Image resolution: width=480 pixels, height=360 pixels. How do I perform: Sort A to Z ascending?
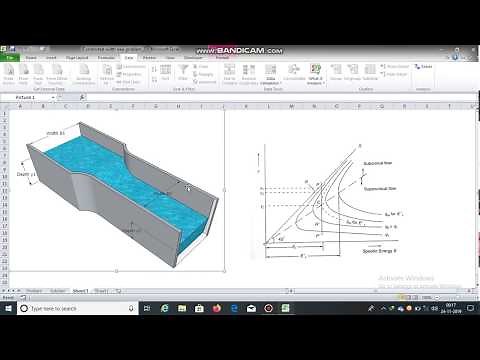point(154,69)
